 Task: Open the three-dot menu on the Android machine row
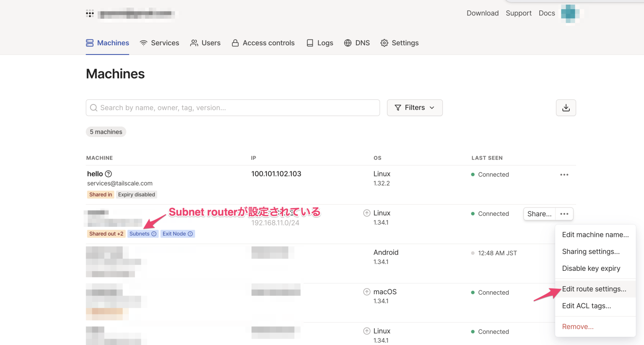tap(564, 253)
